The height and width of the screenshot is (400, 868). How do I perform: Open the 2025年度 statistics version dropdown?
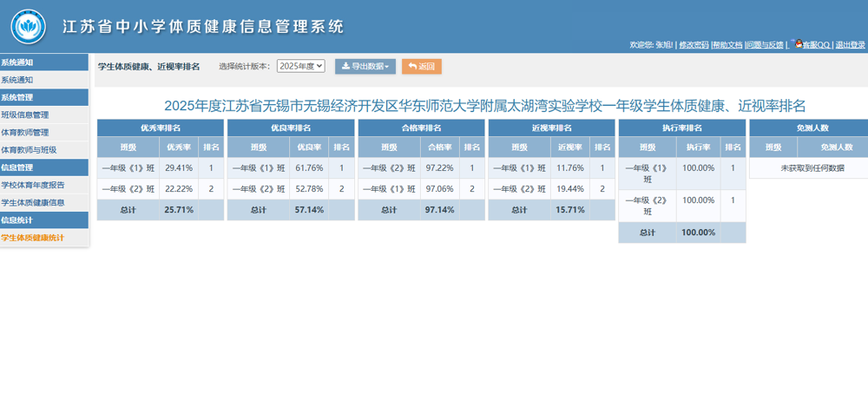(300, 66)
